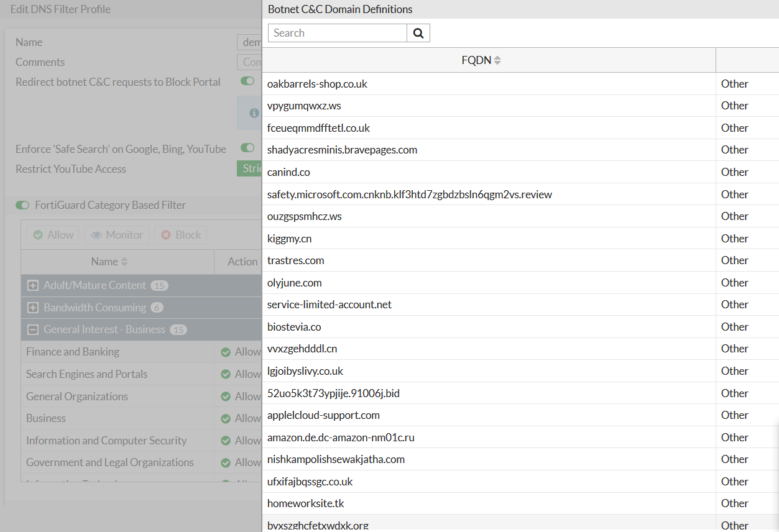Click inside the botnet domain Search field
779x532 pixels.
(x=337, y=32)
